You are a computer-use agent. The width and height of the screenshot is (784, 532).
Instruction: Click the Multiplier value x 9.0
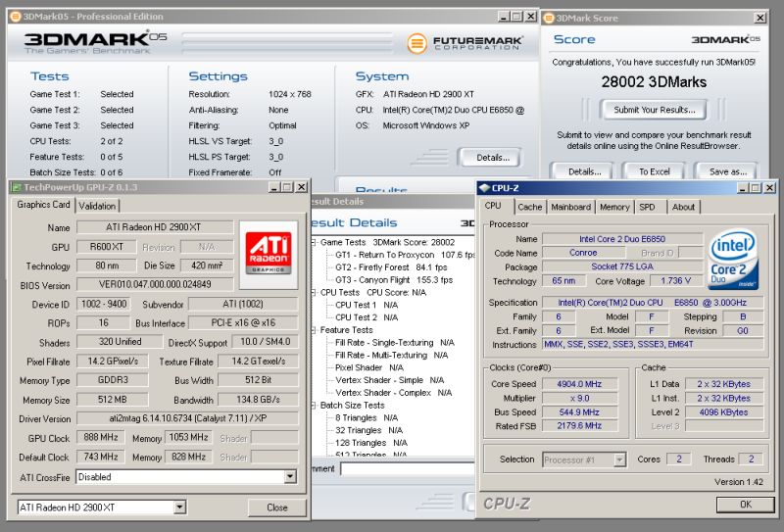(579, 399)
